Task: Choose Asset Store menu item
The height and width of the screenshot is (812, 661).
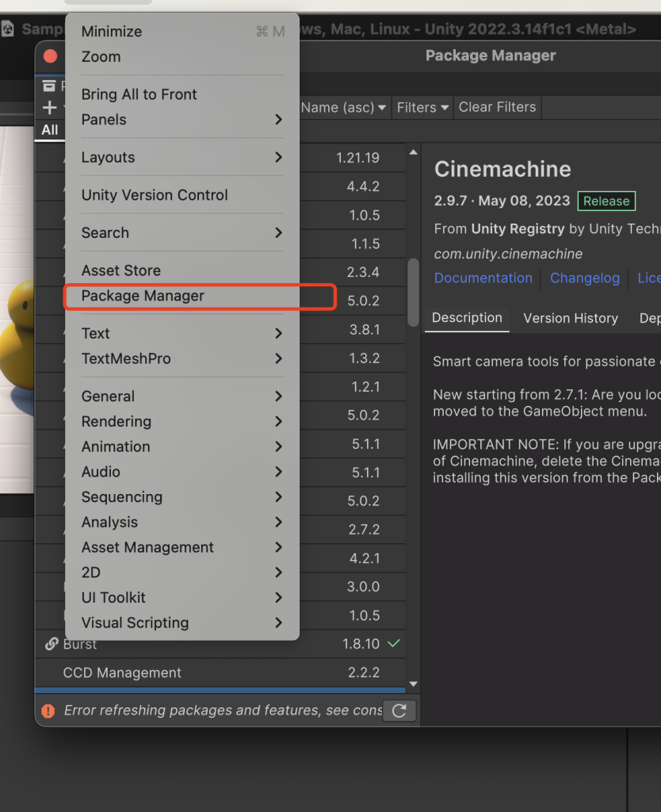Action: (x=120, y=270)
